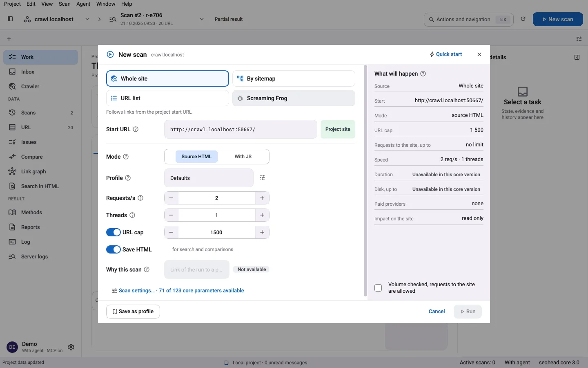Viewport: 588px width, 368px height.
Task: Click the Quick start link
Action: coord(446,54)
